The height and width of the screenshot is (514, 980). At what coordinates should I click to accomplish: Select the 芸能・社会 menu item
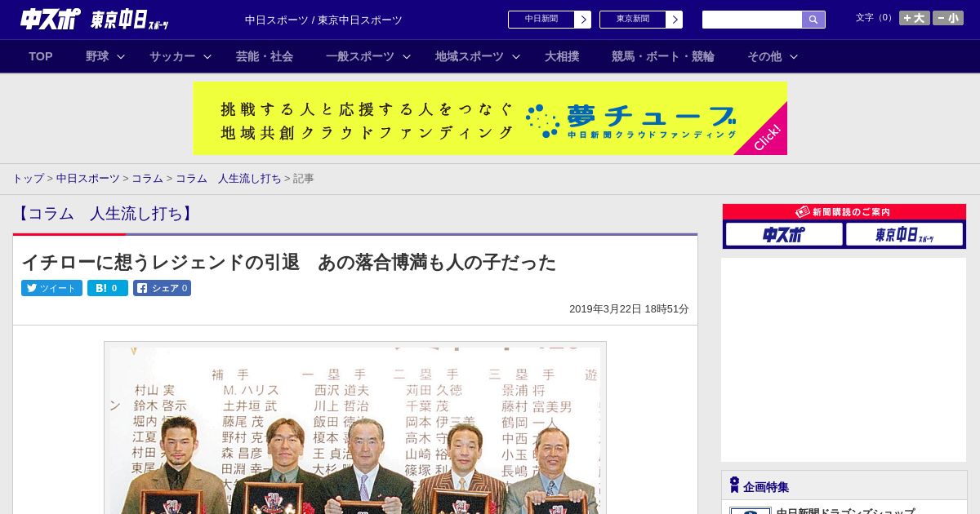265,56
